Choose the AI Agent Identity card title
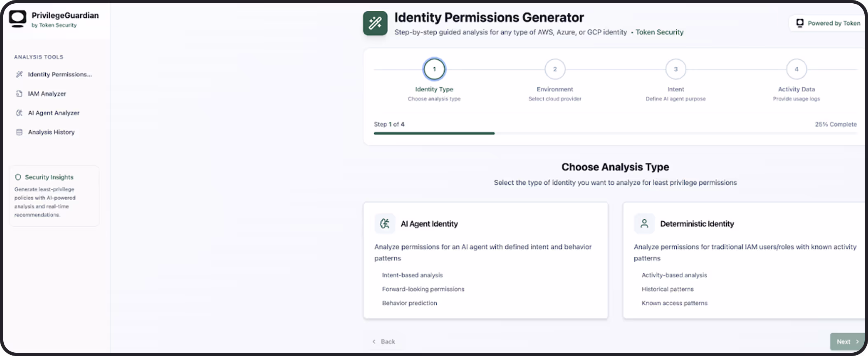 429,224
